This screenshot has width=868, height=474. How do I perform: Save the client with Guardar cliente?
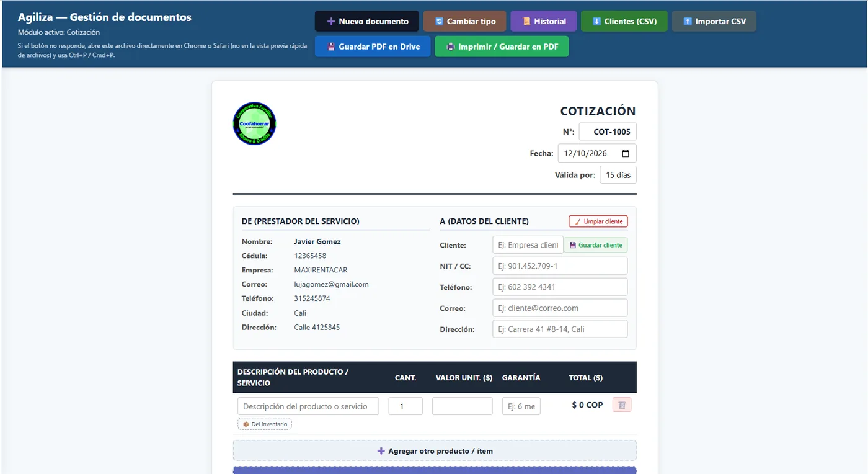pyautogui.click(x=596, y=245)
